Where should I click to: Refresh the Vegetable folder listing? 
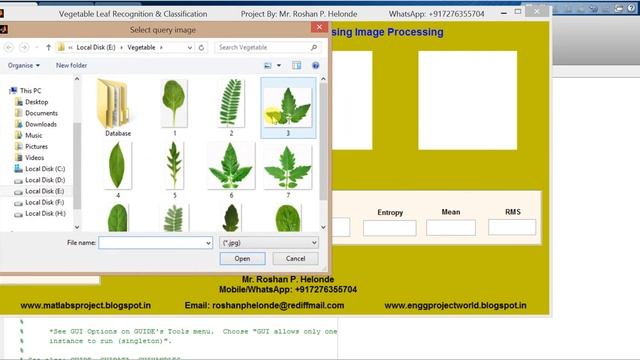(201, 47)
